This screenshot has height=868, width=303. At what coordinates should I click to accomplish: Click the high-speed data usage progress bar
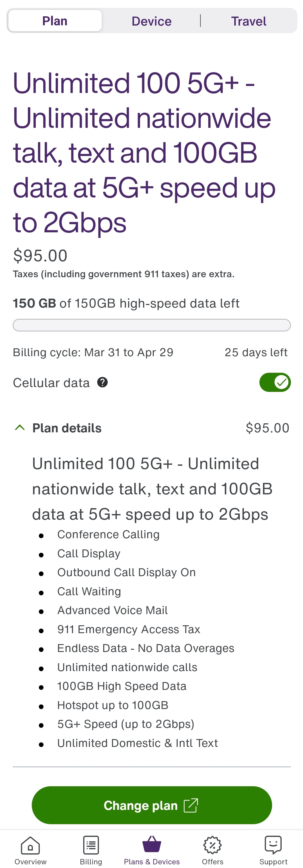[152, 325]
